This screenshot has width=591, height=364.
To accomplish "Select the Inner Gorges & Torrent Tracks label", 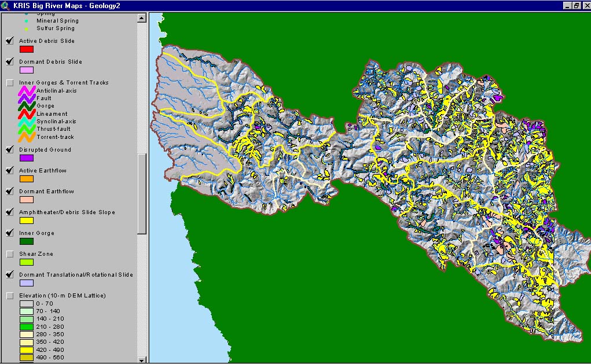I will tap(64, 83).
